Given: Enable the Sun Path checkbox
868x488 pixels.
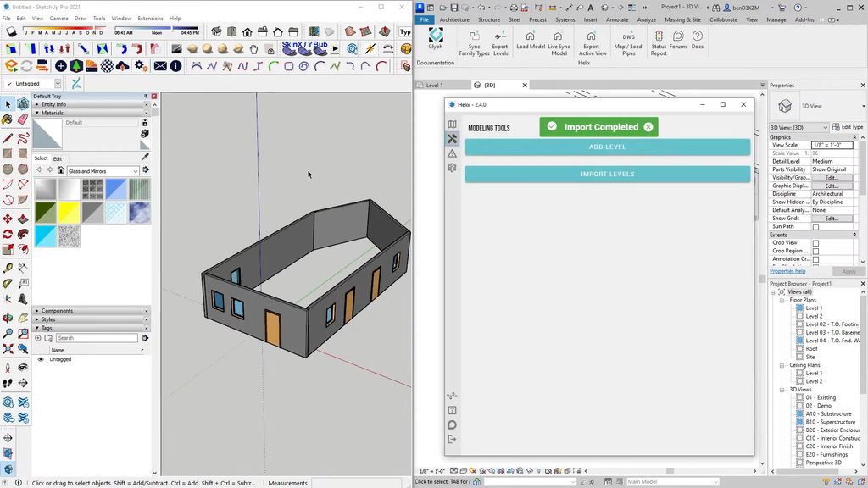Looking at the screenshot, I should 815,227.
